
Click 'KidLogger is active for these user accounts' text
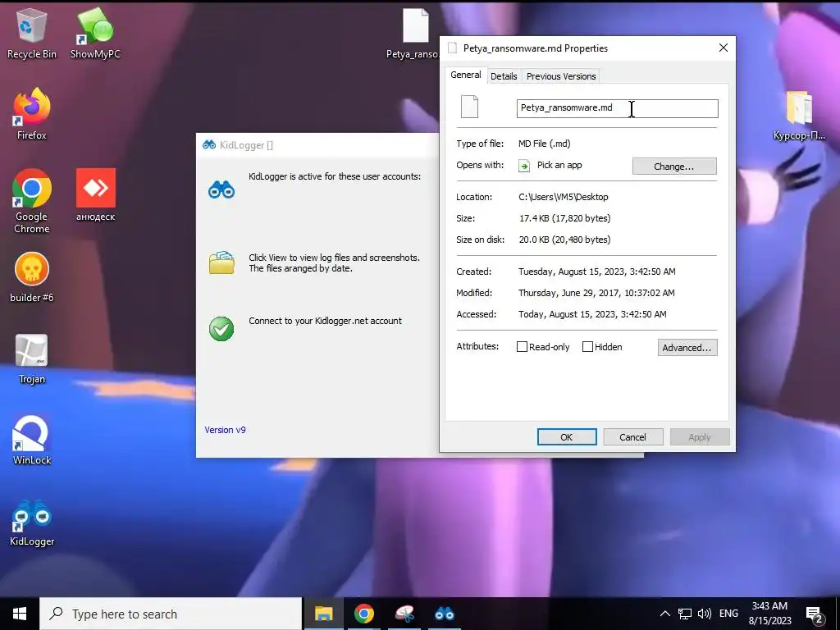tap(335, 176)
